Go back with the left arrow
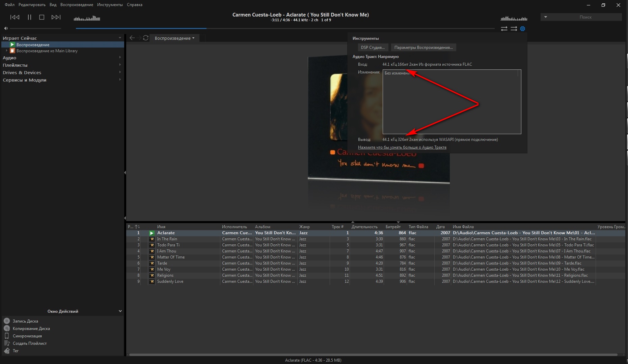628x364 pixels. pos(132,38)
